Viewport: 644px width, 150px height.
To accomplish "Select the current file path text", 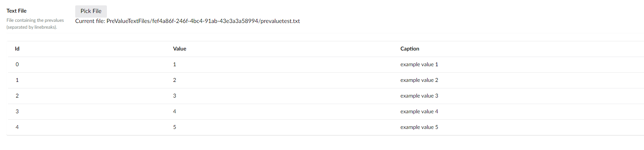I will [187, 21].
